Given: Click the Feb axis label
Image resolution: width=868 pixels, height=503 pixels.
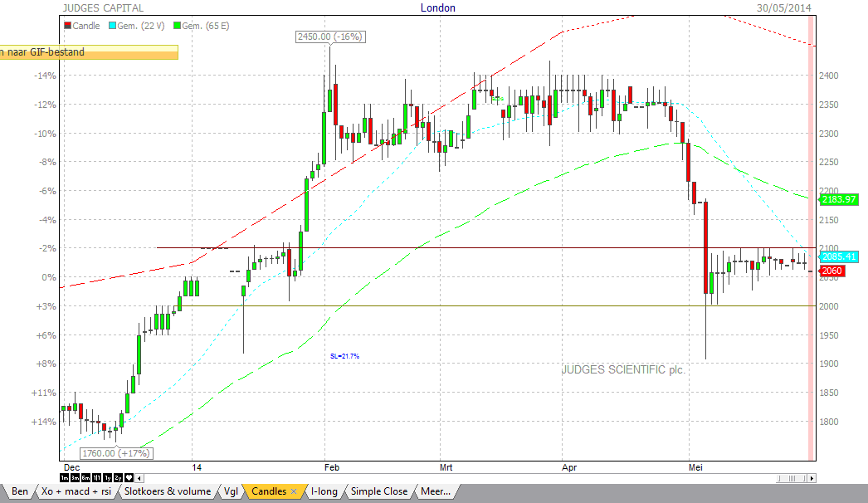Looking at the screenshot, I should pos(332,467).
